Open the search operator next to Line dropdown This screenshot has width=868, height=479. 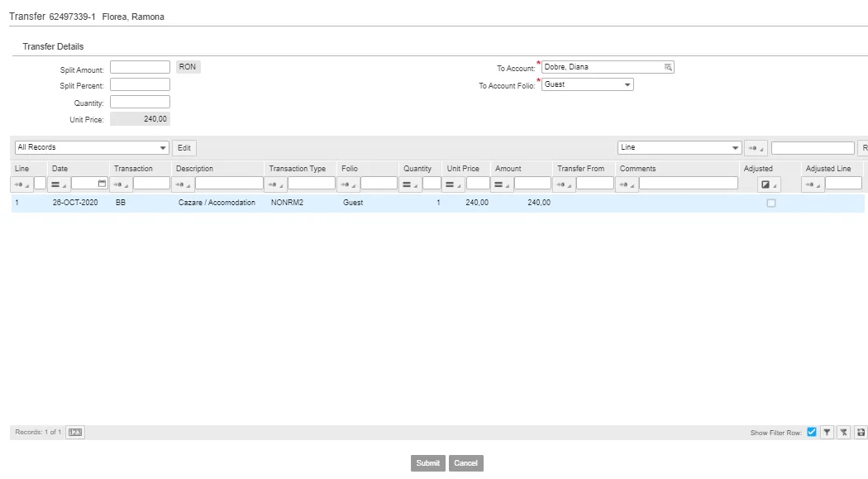[x=756, y=148]
